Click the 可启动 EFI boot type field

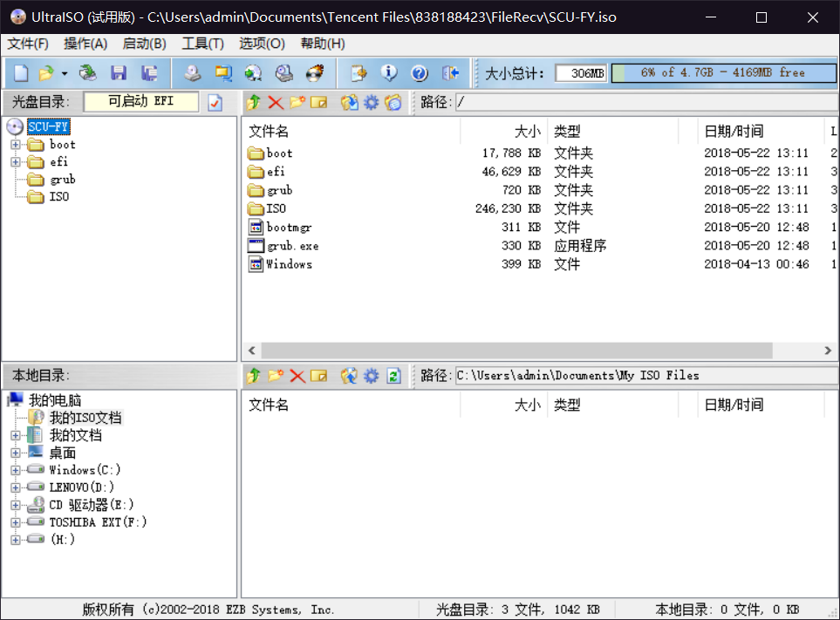pyautogui.click(x=141, y=101)
